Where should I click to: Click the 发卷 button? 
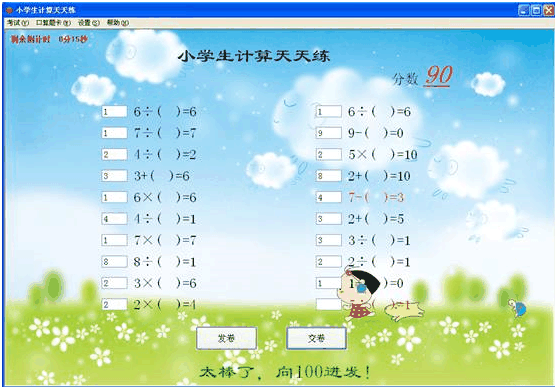226,338
